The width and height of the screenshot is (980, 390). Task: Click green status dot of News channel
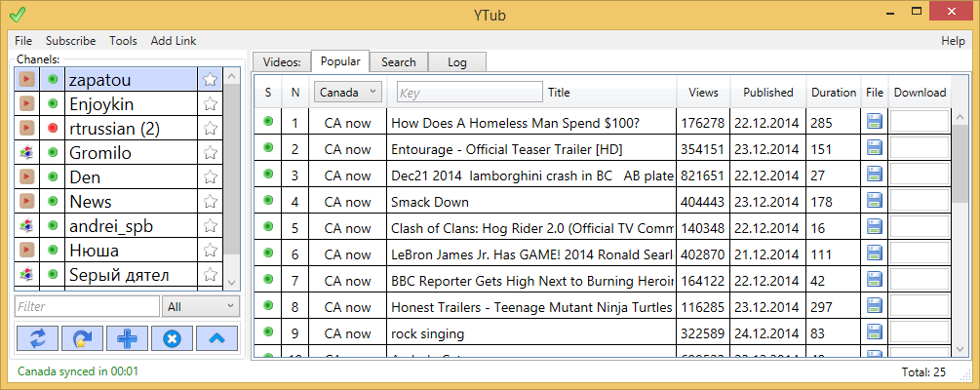click(53, 201)
